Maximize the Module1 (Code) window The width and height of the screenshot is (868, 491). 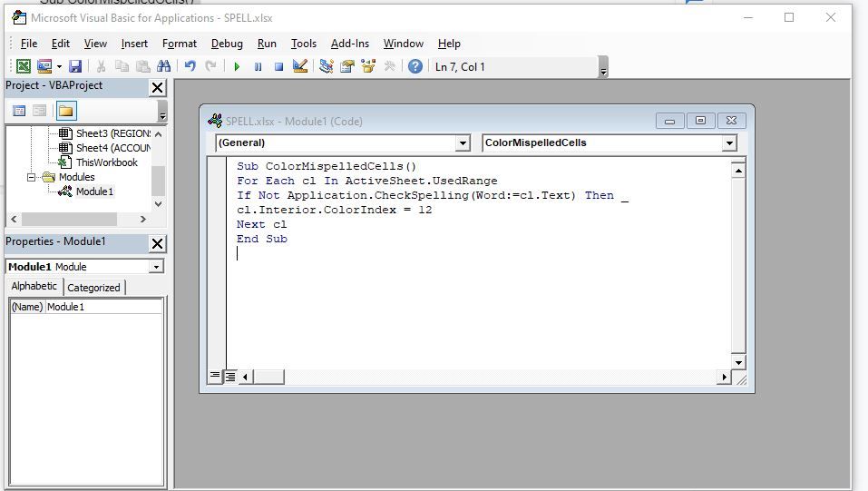point(700,121)
